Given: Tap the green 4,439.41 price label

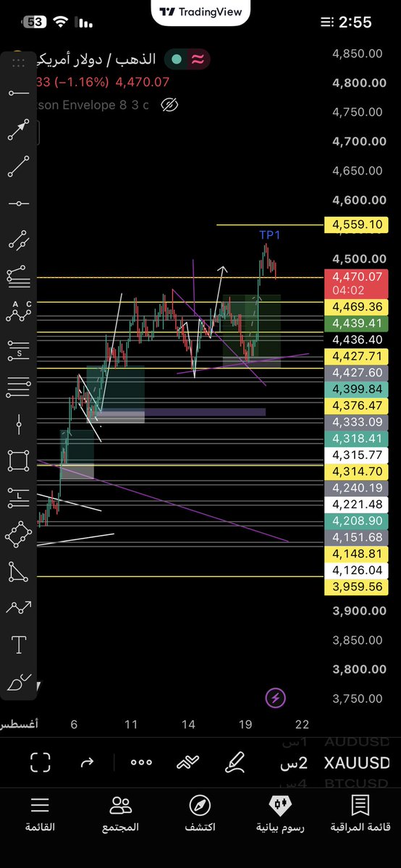Looking at the screenshot, I should click(358, 324).
